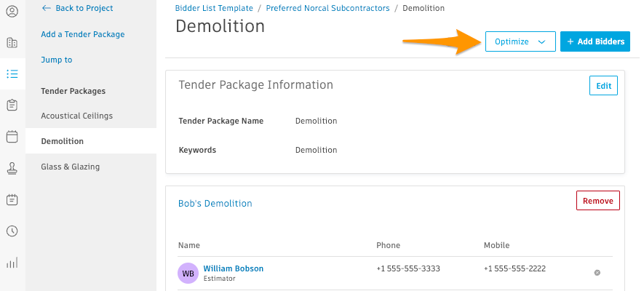Select the list icon in the sidebar
Image resolution: width=644 pixels, height=291 pixels.
[x=12, y=74]
